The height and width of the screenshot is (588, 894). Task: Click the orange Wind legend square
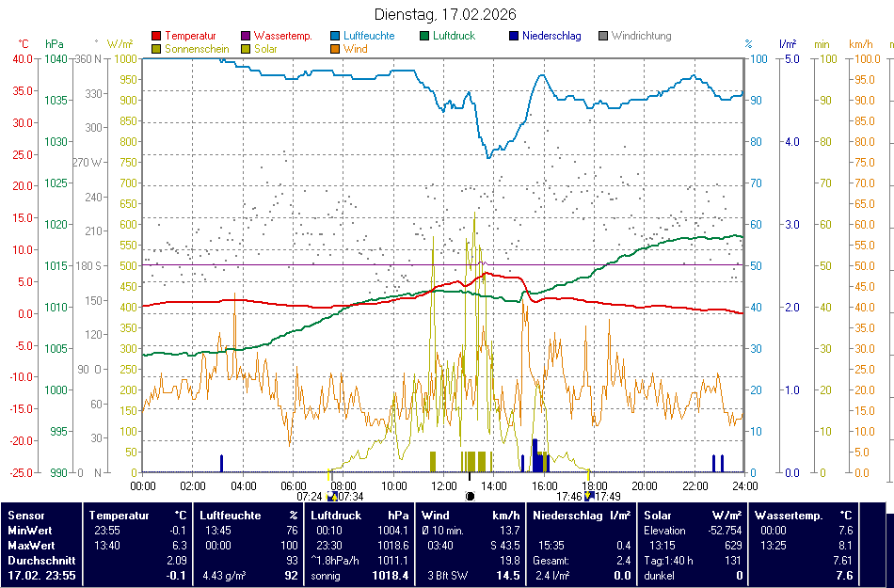pyautogui.click(x=336, y=49)
